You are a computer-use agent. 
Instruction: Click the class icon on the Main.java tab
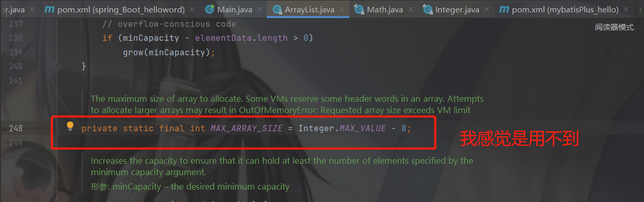[x=210, y=9]
